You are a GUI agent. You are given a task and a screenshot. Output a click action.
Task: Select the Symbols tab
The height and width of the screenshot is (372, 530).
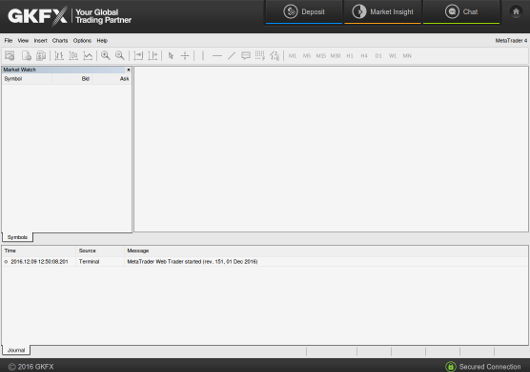tap(17, 237)
